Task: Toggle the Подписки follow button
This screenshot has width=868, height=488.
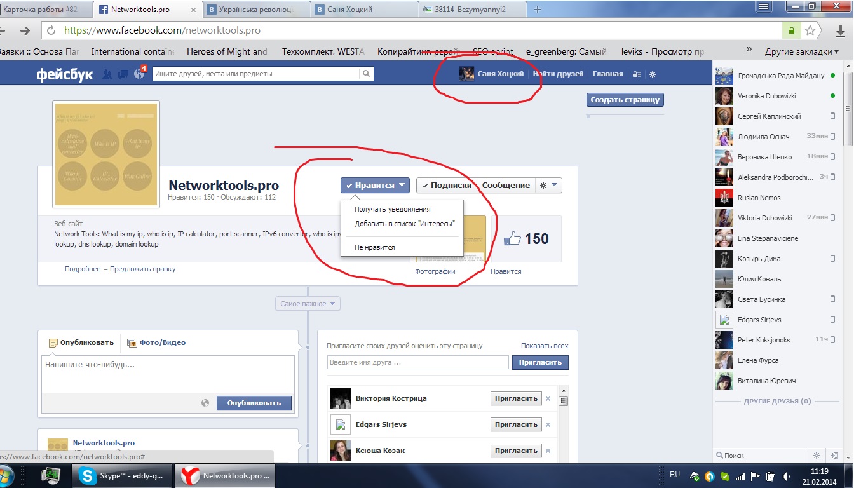Action: point(446,185)
